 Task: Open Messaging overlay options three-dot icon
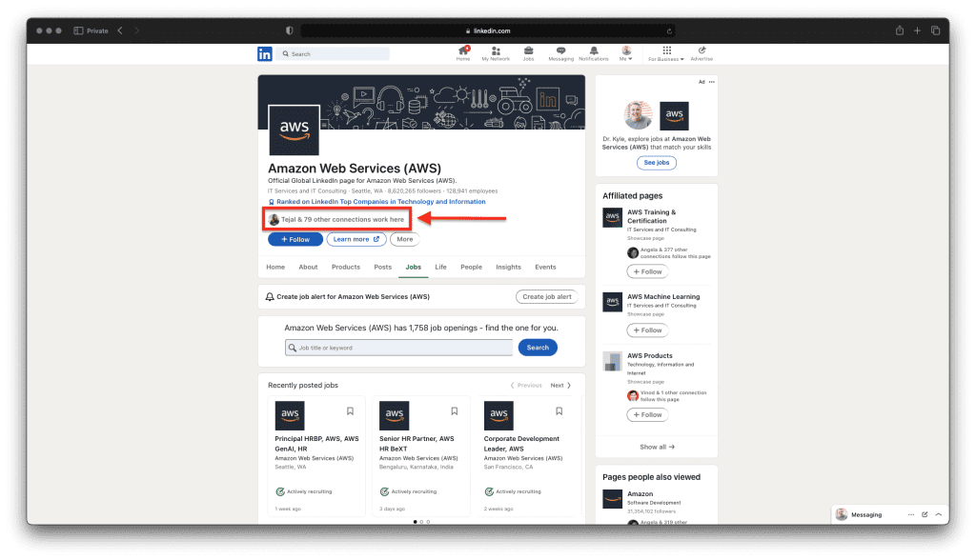910,514
